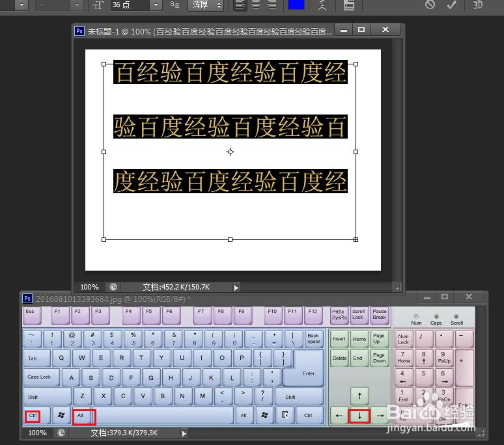
Task: Maximize the keyboard jpg window
Action: pos(445,297)
